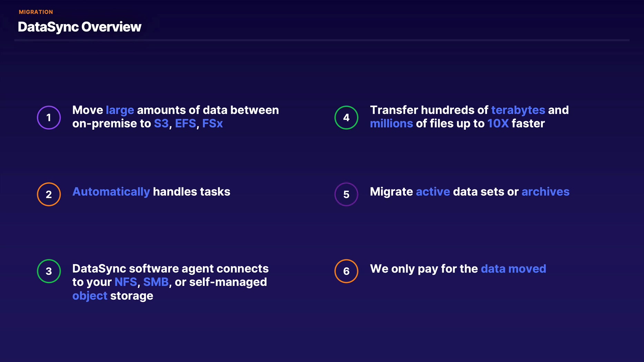Click the orange circle numbered 2
Screen dimensions: 644x362
pos(49,194)
